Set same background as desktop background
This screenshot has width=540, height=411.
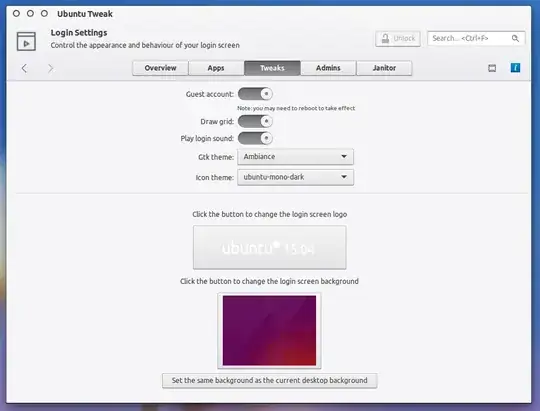click(270, 380)
